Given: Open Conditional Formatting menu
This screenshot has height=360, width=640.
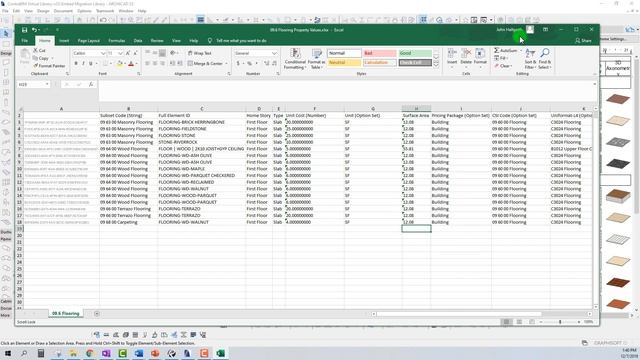Looking at the screenshot, I should 295,59.
